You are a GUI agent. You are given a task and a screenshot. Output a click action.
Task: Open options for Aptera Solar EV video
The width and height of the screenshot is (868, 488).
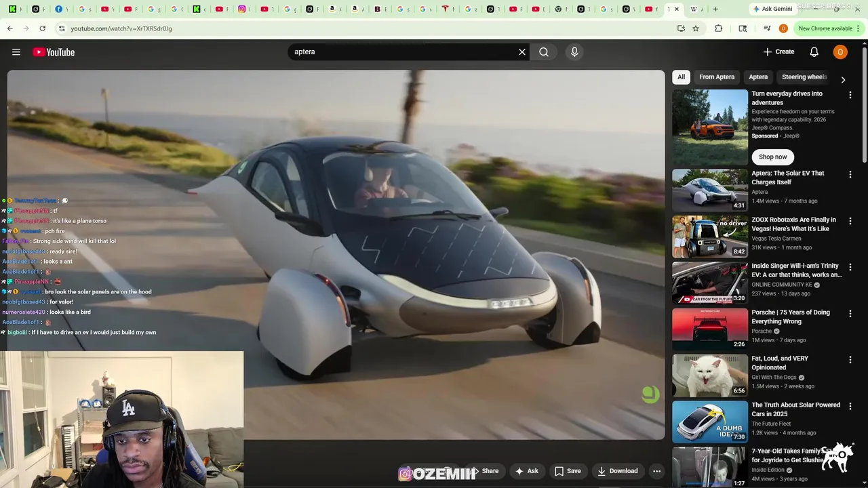click(x=850, y=175)
